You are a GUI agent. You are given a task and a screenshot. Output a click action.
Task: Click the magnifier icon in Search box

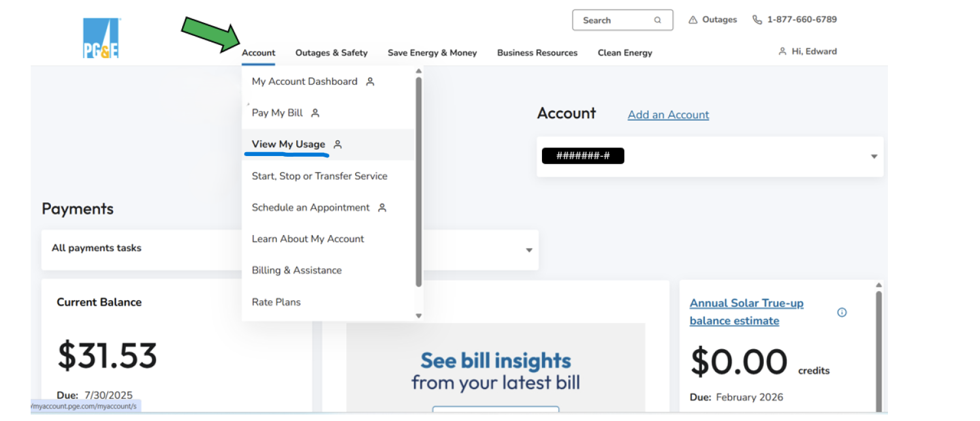tap(658, 20)
